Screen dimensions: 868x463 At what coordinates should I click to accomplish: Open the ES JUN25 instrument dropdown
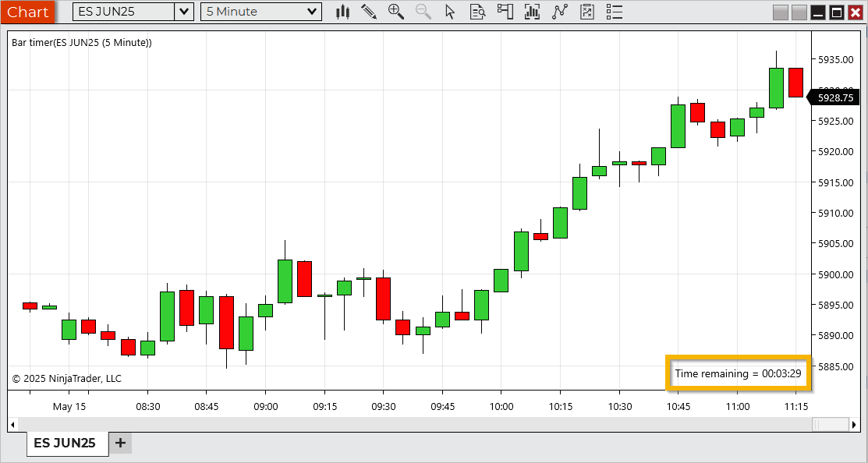pos(183,12)
